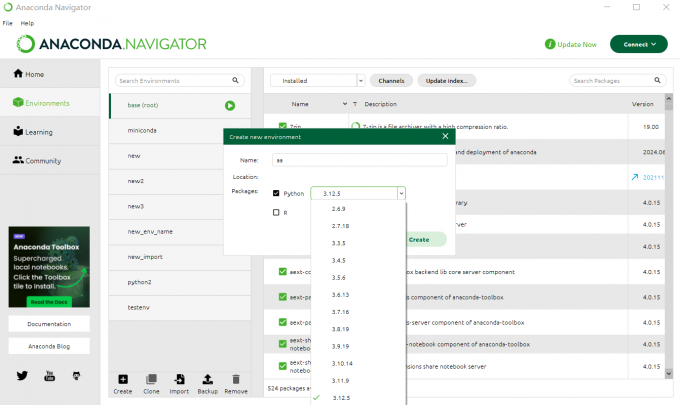
Task: Click the green play icon on base (root)
Action: click(x=230, y=105)
